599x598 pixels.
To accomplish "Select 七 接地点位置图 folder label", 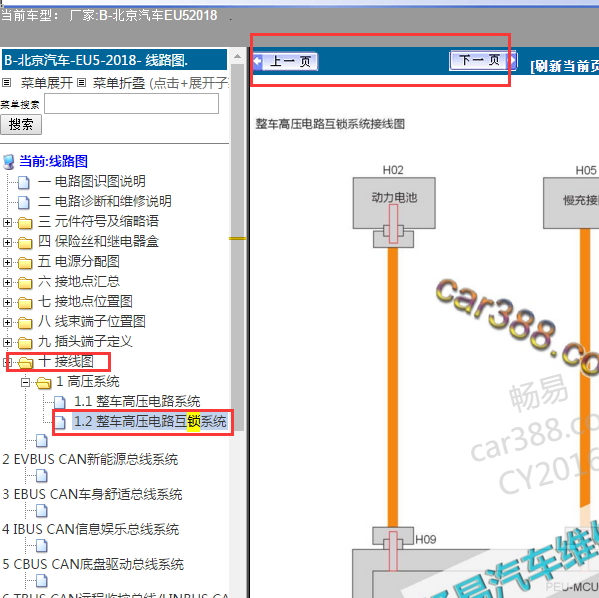I will [x=85, y=301].
